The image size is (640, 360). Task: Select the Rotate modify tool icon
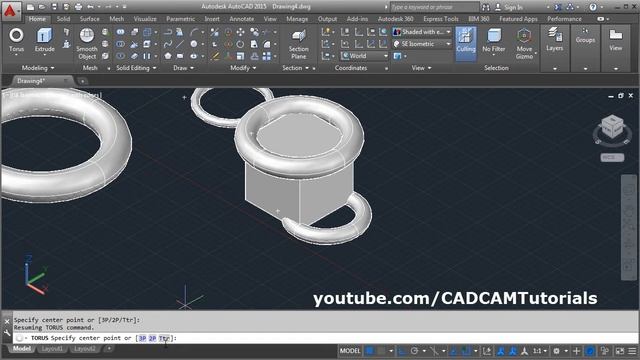240,44
